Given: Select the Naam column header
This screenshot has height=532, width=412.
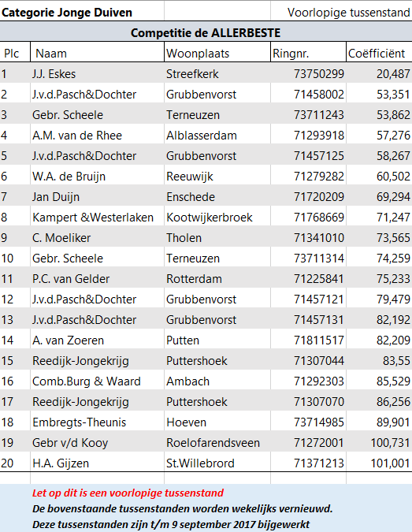Looking at the screenshot, I should 97,54.
